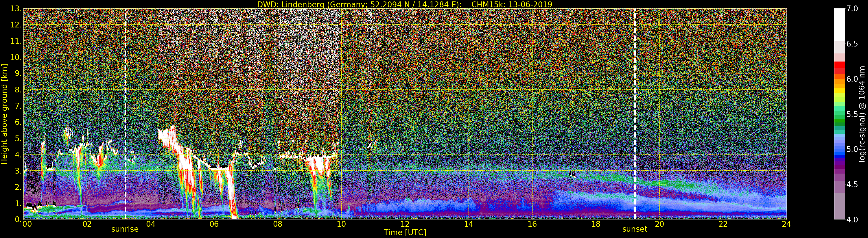
Task: Click the time tick label '10'
Action: coord(341,224)
